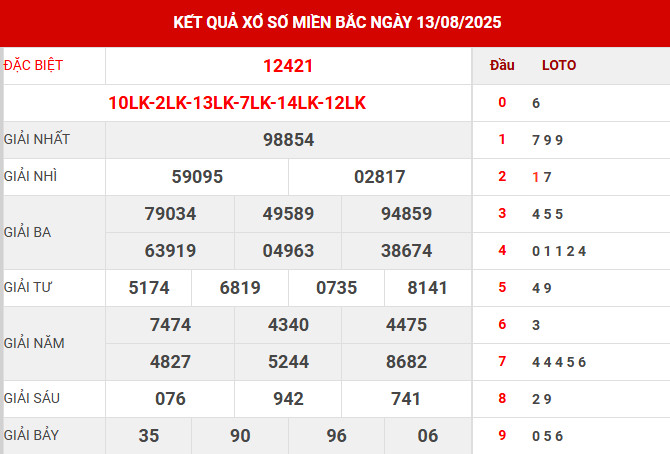Viewport: 670px width, 454px height.
Task: Click loto results 0 1 1 2 4
Action: 559,251
